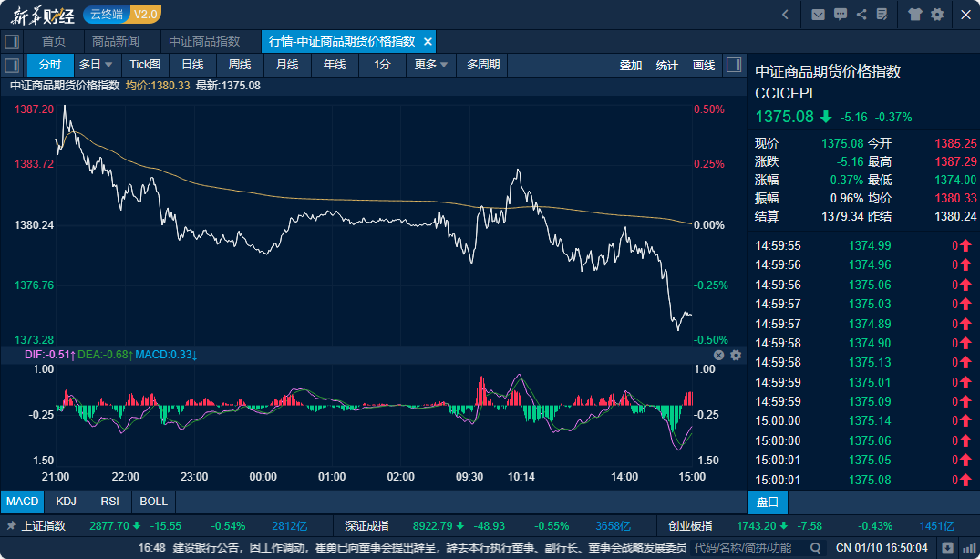Toggle the sidebar panel beside 首页 tab
Image resolution: width=980 pixels, height=559 pixels.
(x=12, y=41)
